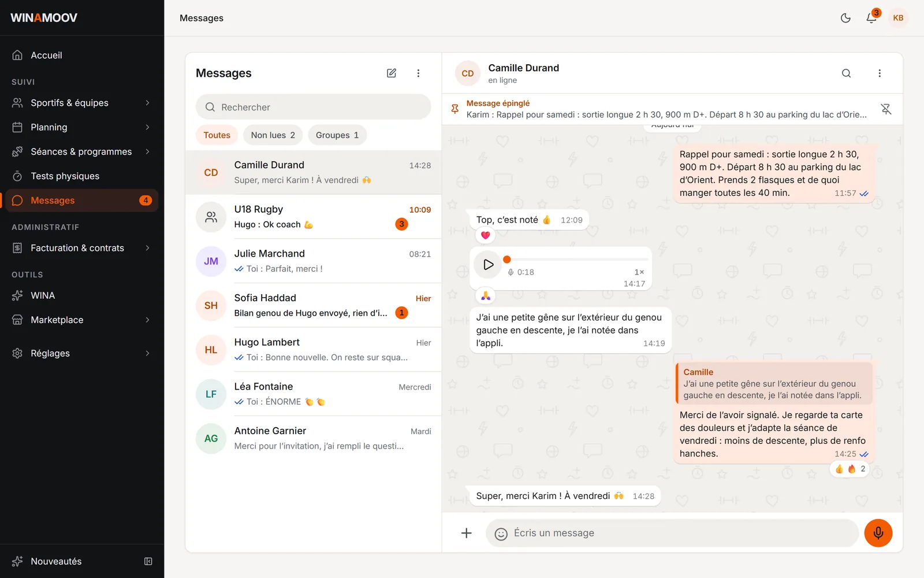Add an attachment with the plus icon
Viewport: 924px width, 578px height.
[467, 533]
